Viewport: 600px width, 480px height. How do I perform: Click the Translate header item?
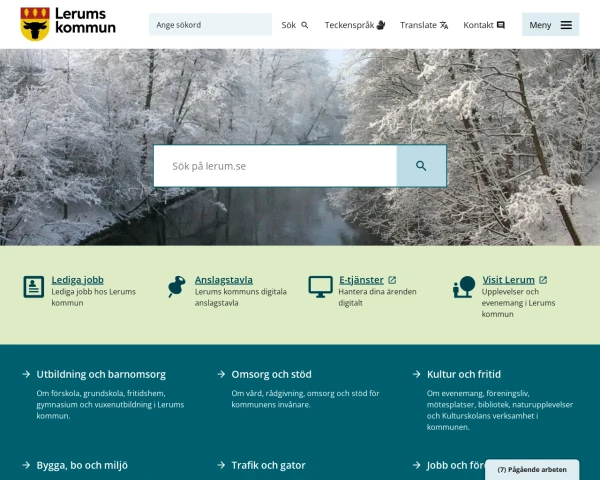(x=424, y=25)
